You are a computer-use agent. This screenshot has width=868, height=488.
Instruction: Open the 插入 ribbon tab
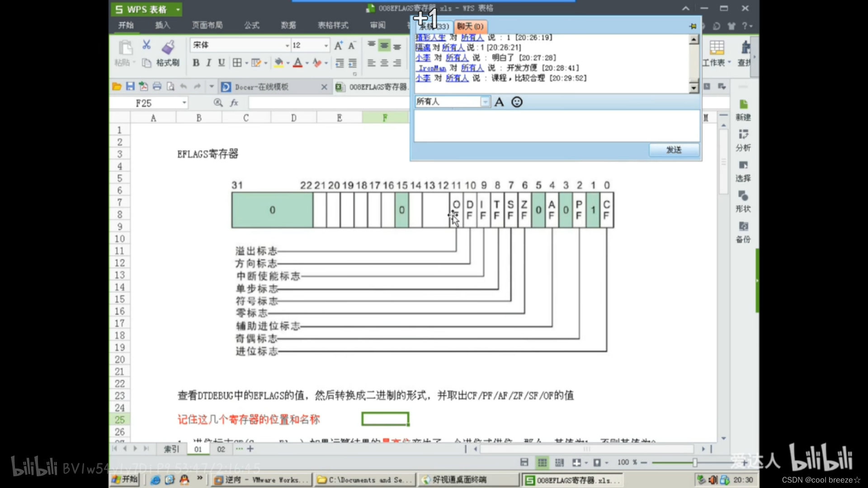163,25
